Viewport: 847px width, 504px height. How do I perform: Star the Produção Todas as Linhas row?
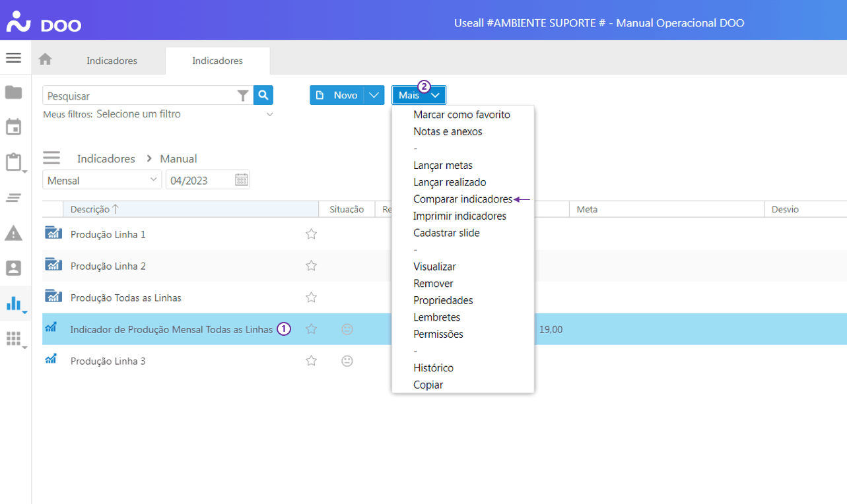click(311, 298)
